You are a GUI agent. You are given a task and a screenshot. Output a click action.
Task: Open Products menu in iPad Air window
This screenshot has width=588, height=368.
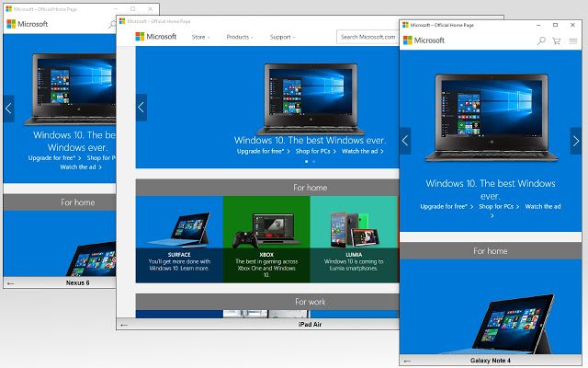240,37
